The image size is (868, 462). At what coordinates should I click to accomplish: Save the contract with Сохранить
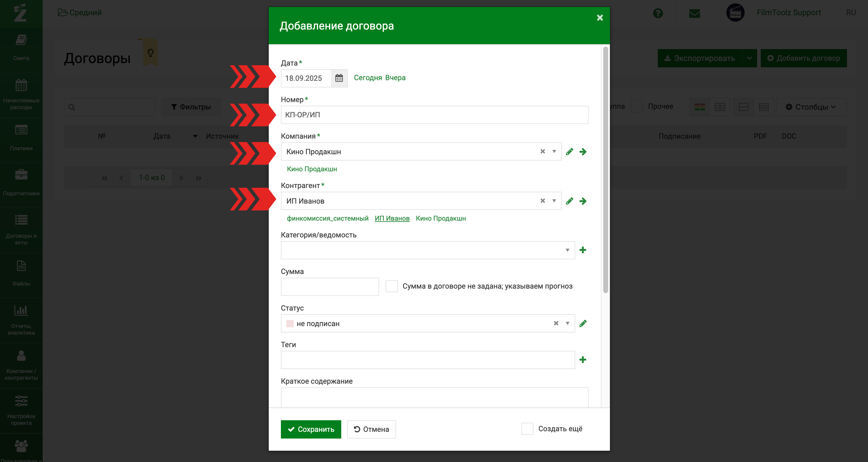tap(311, 429)
